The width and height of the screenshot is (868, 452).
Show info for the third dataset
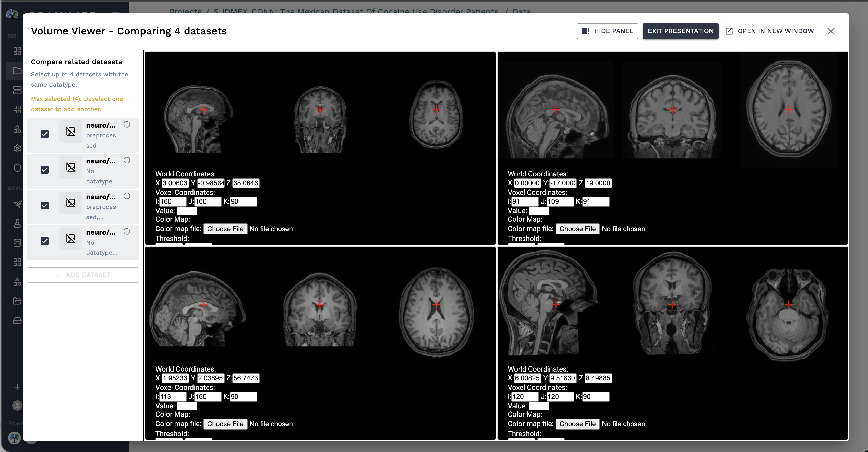tap(127, 196)
